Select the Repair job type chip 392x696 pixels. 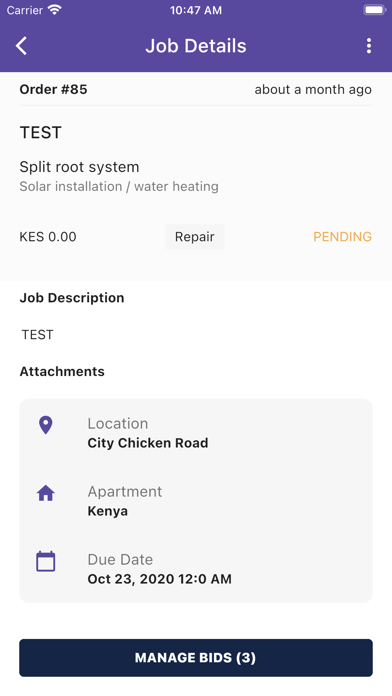coord(195,237)
